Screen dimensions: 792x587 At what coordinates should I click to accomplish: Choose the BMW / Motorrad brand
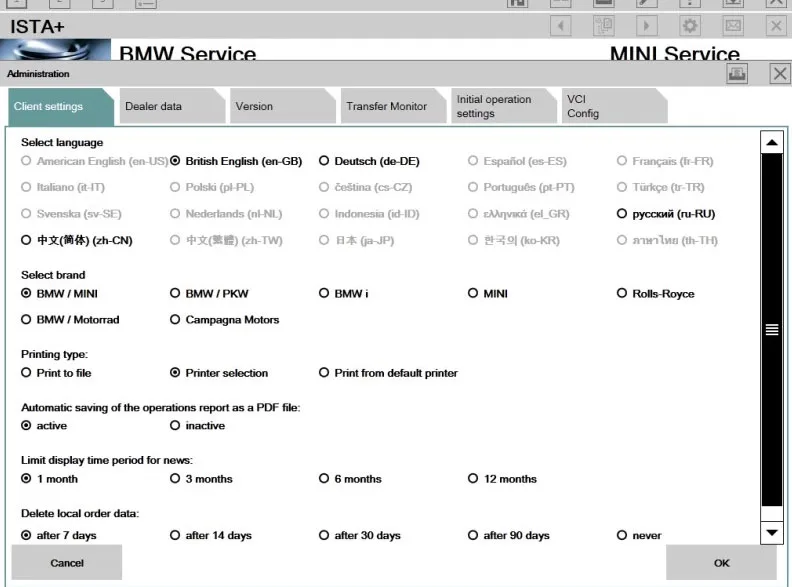click(x=70, y=320)
